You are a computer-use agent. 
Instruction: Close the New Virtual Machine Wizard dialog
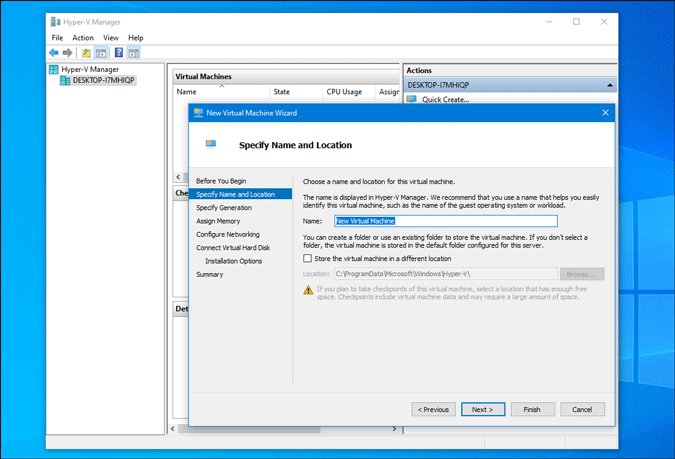pos(605,113)
